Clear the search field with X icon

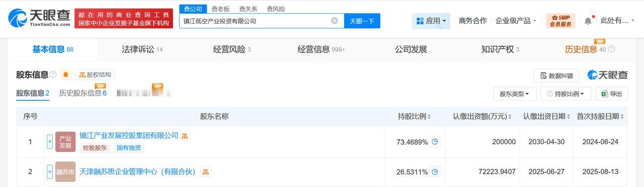coord(335,21)
